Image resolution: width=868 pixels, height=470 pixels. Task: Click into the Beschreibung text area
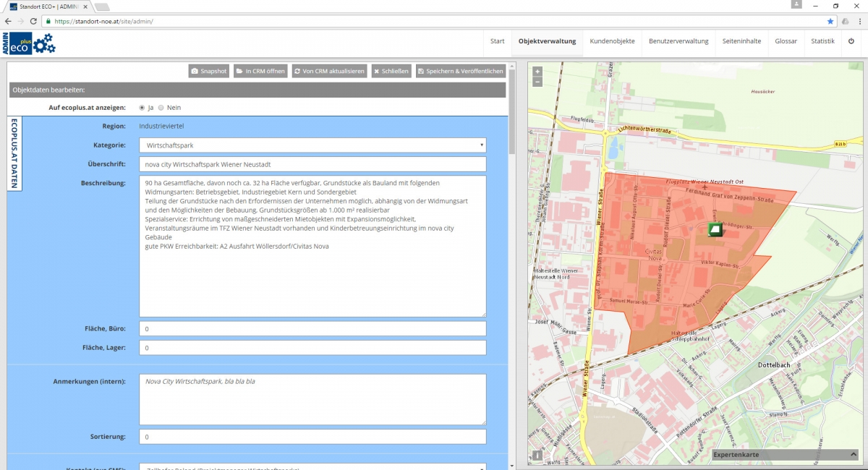tap(312, 246)
